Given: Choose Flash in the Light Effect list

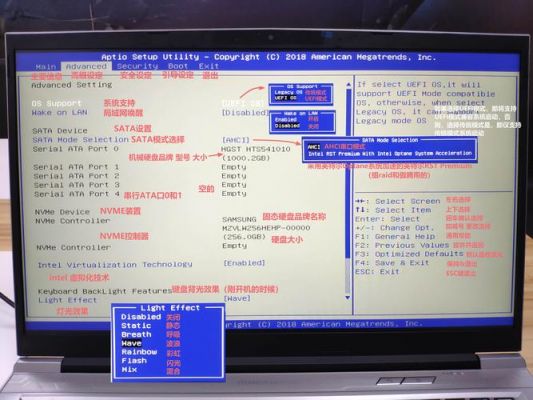Looking at the screenshot, I should point(134,361).
